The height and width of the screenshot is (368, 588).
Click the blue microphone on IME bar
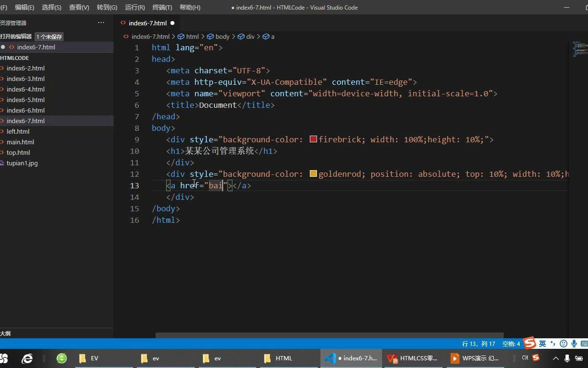click(574, 344)
